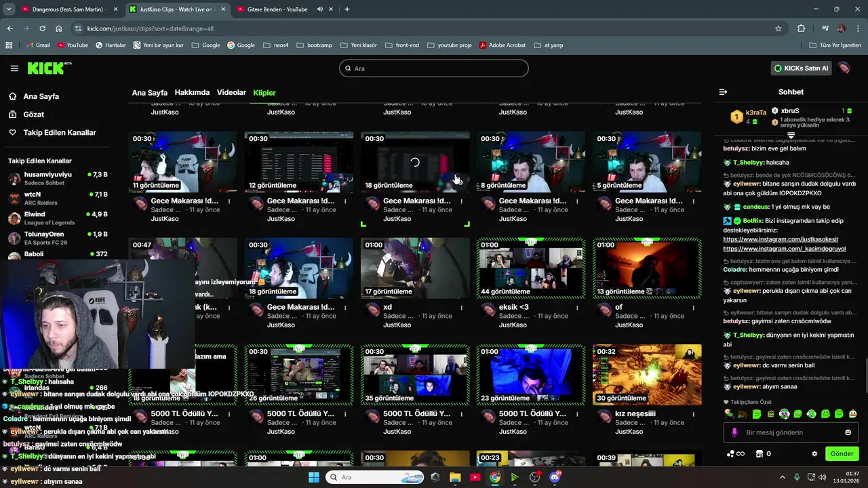The image size is (868, 488).
Task: Open the front-end bookmarks folder
Action: coord(402,45)
